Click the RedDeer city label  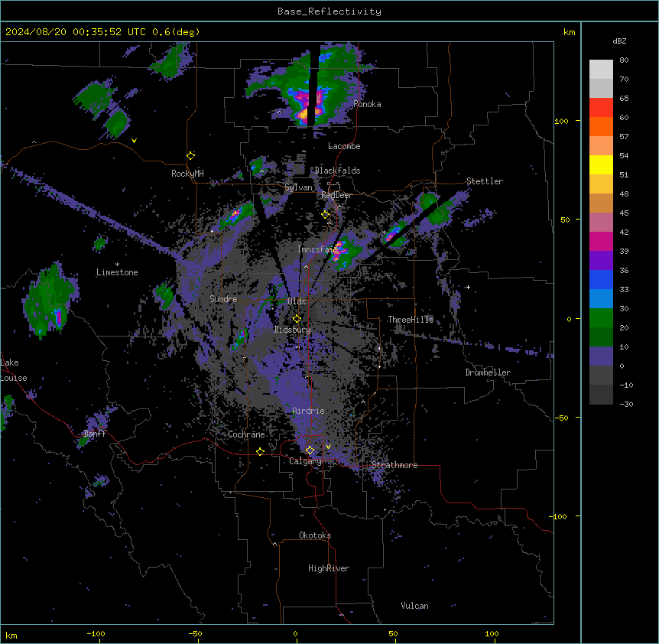(336, 195)
